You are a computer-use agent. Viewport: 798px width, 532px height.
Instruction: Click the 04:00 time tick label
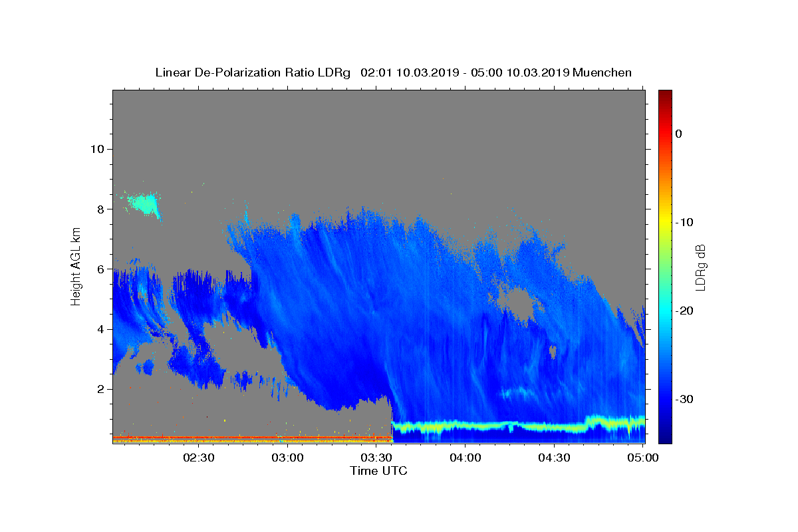pos(465,458)
